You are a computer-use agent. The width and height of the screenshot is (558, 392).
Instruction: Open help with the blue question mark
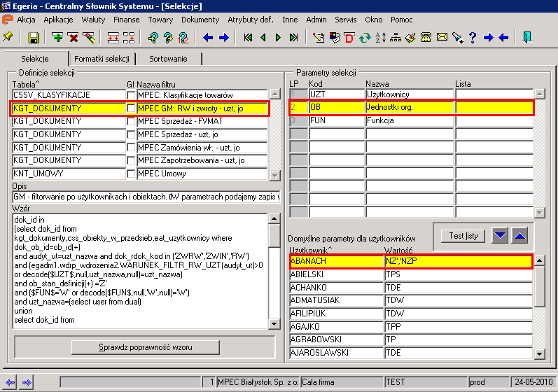(x=473, y=37)
